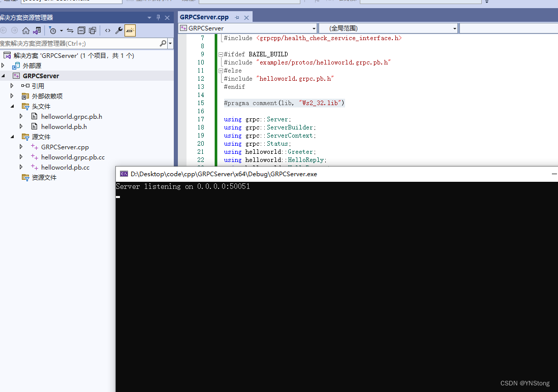Open the GRPCServer project scope dropdown
558x392 pixels.
click(x=314, y=28)
